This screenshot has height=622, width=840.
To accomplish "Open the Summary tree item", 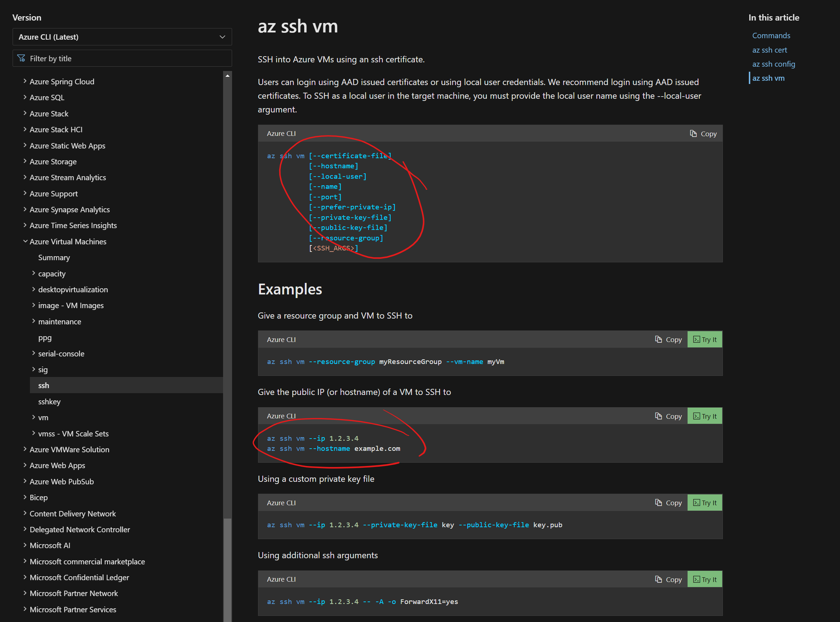I will coord(54,258).
